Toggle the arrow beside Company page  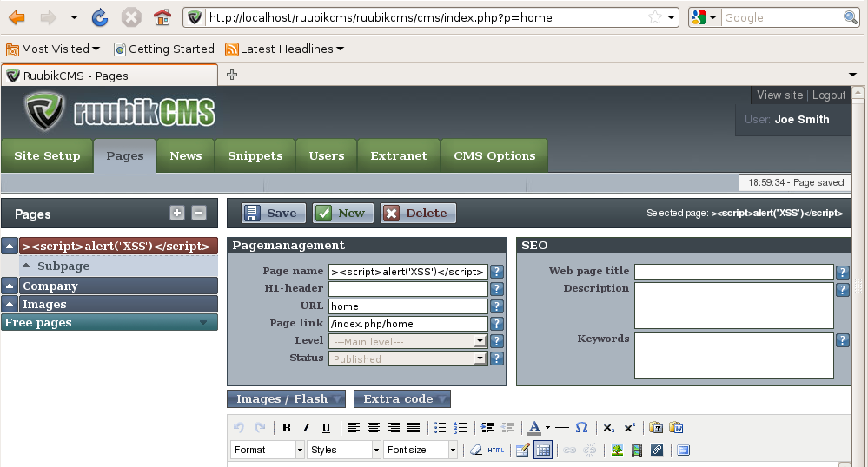[x=10, y=286]
